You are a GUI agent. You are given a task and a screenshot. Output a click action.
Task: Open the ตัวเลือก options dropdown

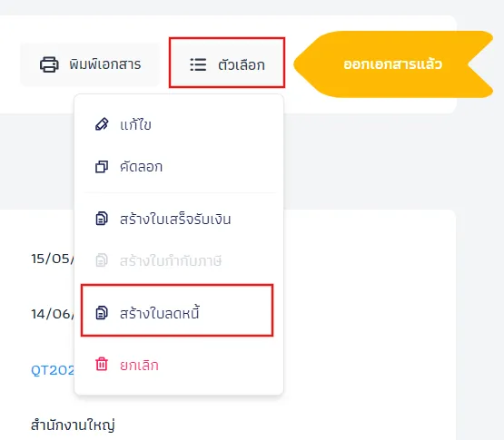pyautogui.click(x=227, y=63)
